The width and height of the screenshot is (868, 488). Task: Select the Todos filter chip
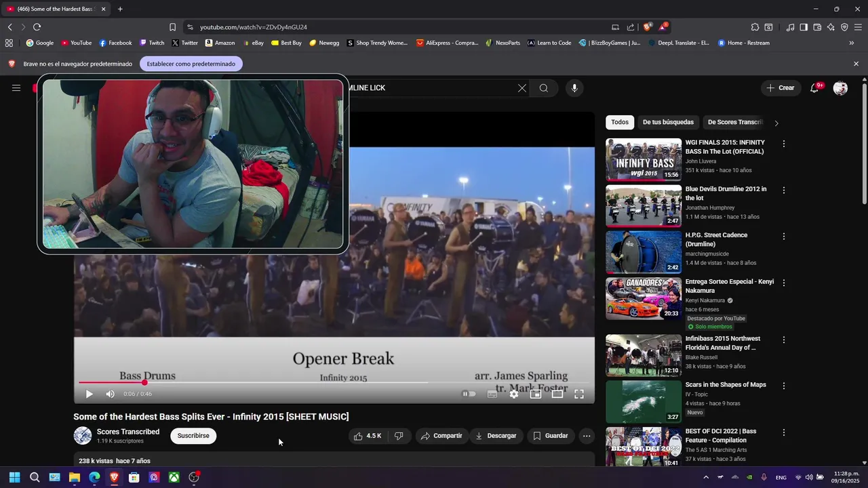click(620, 122)
